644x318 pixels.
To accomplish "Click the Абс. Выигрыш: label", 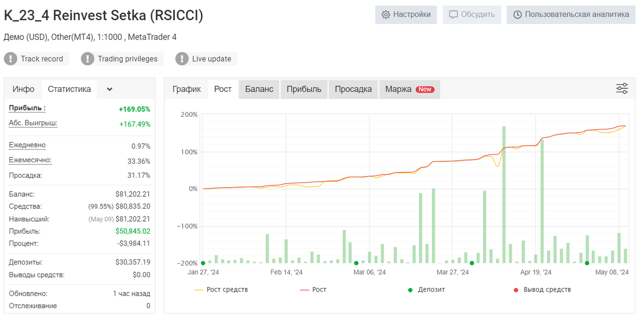I will (33, 123).
